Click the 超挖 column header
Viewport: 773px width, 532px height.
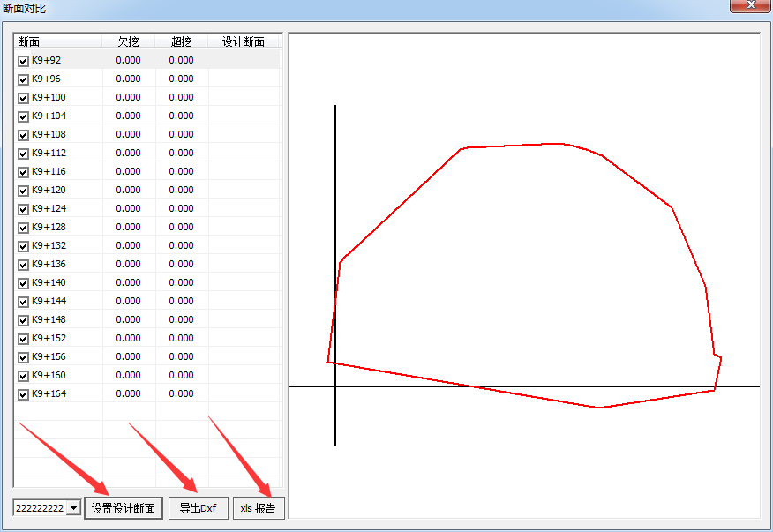(181, 41)
